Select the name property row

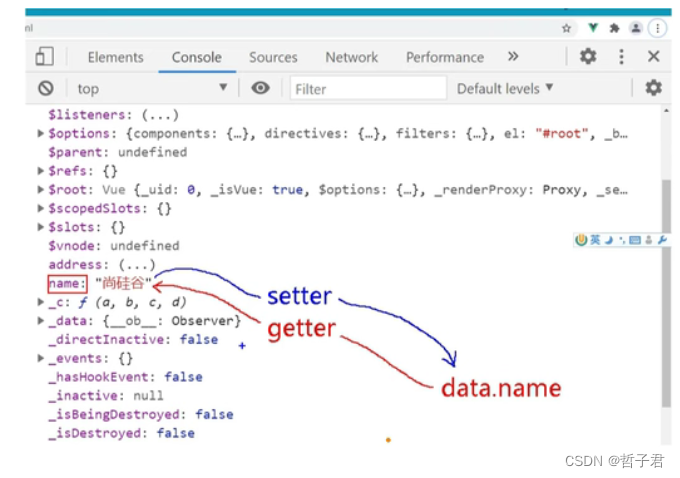(100, 284)
